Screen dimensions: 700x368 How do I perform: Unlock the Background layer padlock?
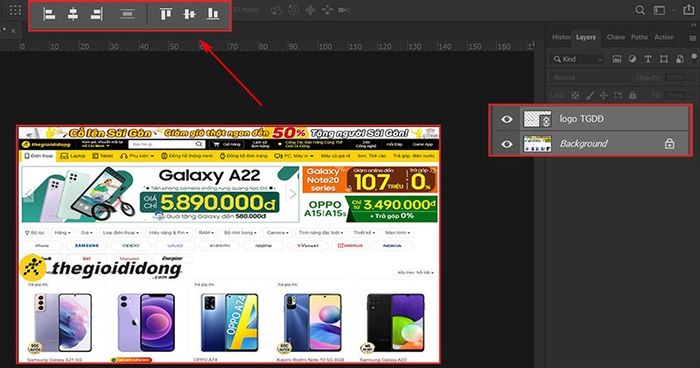669,143
